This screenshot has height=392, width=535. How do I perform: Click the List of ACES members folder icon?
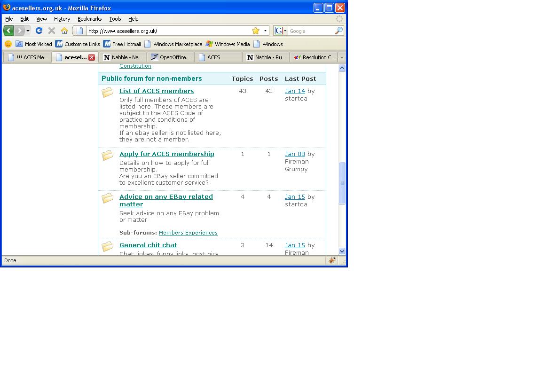pyautogui.click(x=108, y=92)
